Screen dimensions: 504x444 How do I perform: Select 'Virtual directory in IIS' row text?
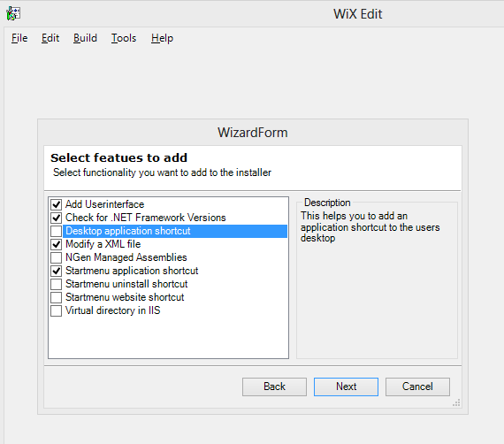113,310
